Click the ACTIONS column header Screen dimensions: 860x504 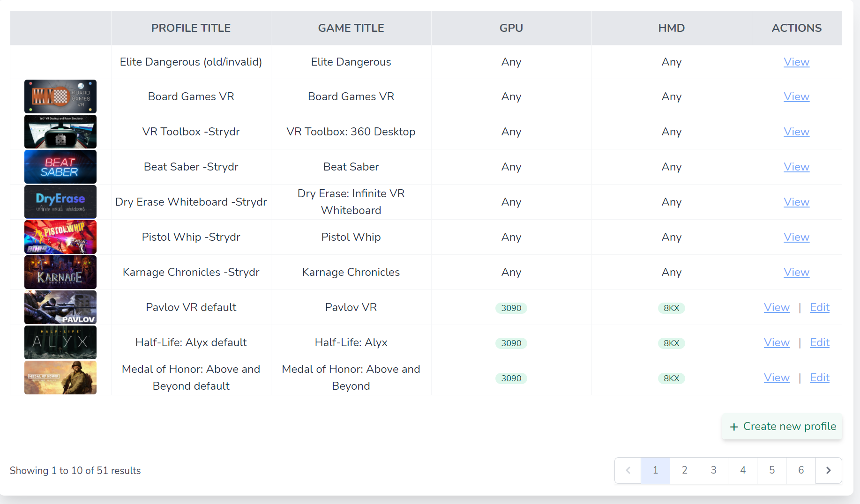coord(797,28)
